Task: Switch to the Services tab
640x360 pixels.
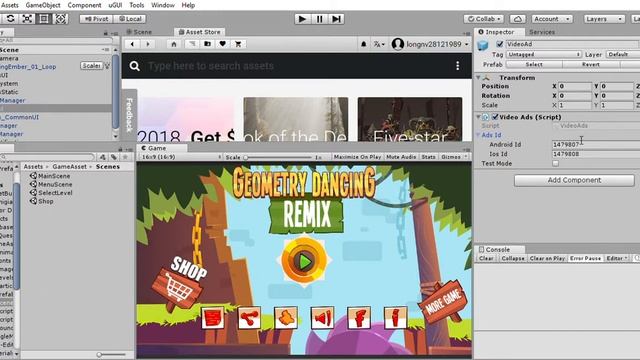Action: [542, 32]
